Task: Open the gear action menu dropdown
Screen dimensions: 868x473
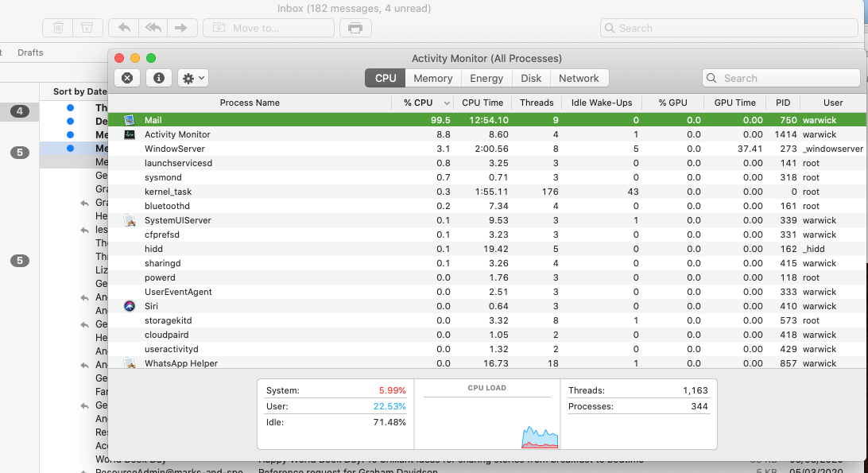Action: point(192,78)
